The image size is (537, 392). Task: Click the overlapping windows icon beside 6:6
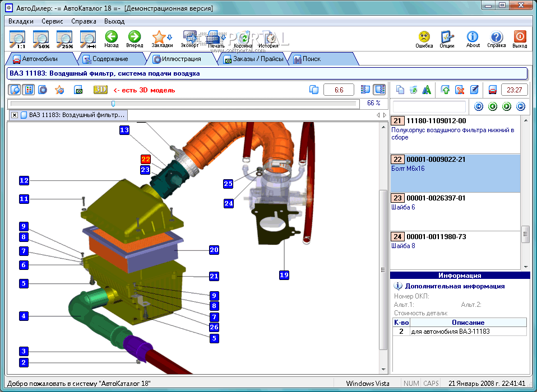[x=314, y=90]
